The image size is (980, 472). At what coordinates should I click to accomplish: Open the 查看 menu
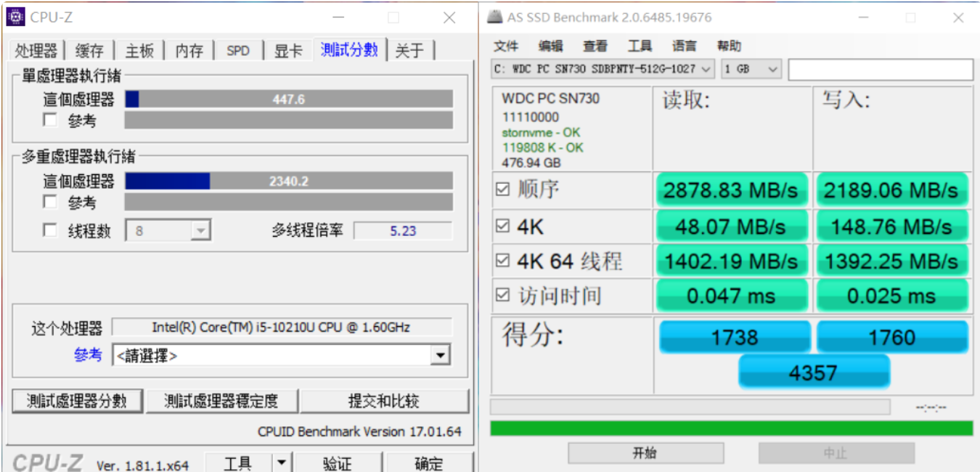[x=595, y=46]
